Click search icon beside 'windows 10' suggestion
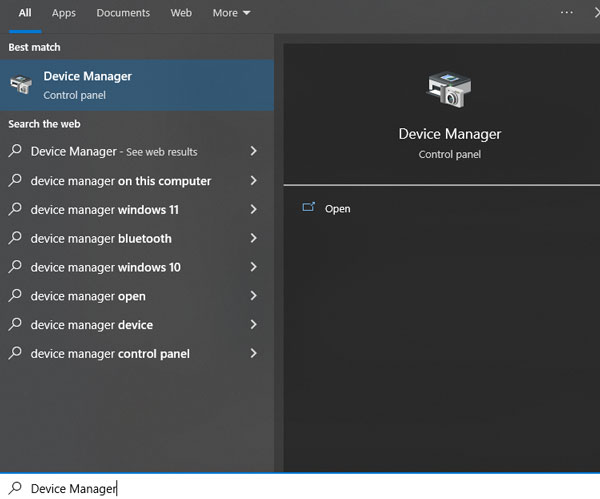The width and height of the screenshot is (600, 499). (x=15, y=266)
